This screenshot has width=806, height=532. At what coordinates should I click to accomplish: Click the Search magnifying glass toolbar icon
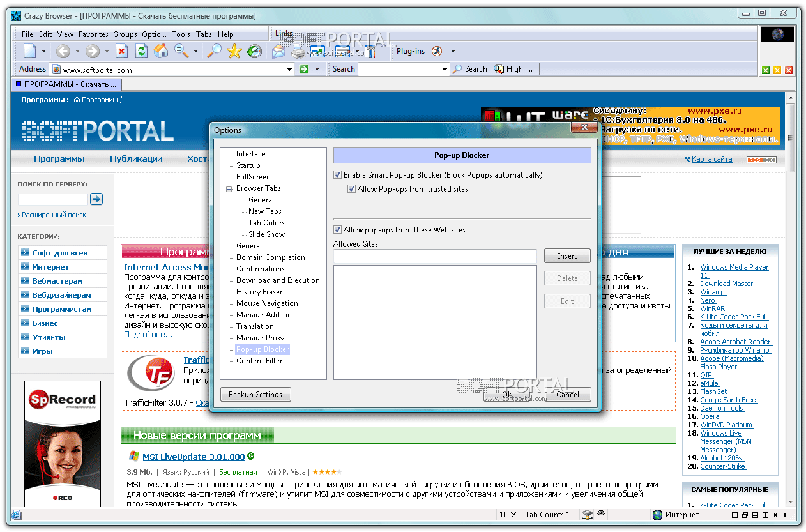point(215,51)
